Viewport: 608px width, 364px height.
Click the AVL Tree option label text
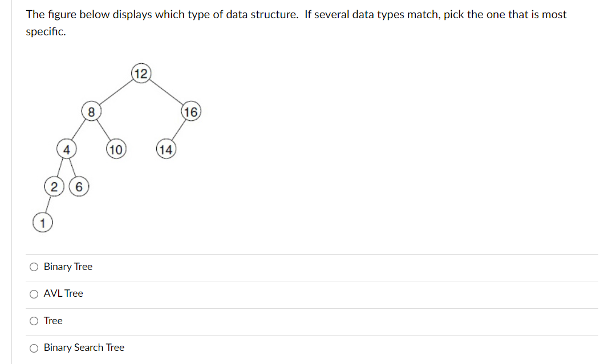pyautogui.click(x=63, y=293)
